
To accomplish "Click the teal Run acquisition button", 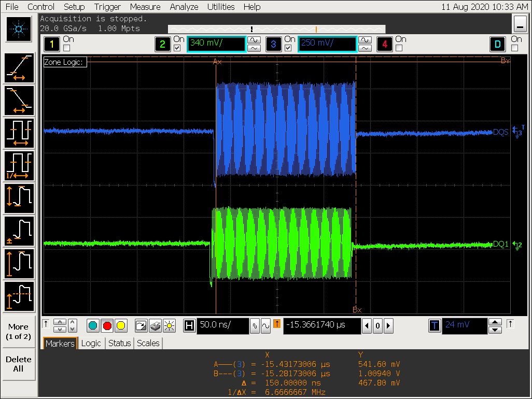I will pyautogui.click(x=93, y=326).
